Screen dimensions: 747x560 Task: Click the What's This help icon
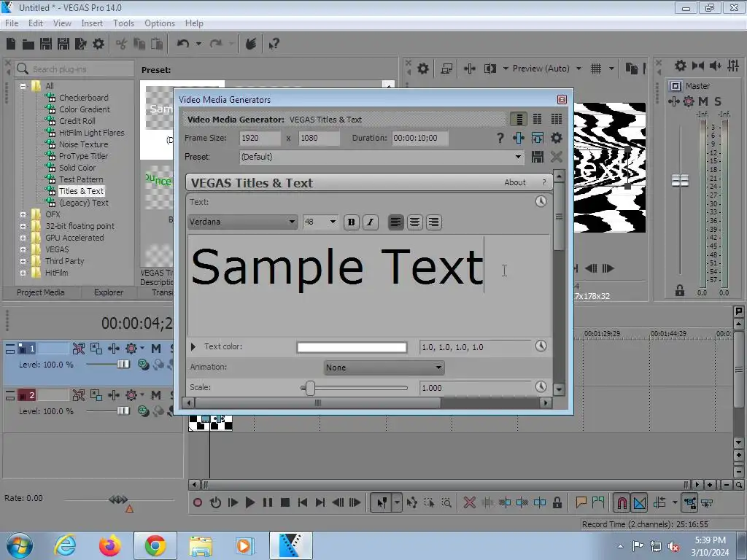pos(274,44)
